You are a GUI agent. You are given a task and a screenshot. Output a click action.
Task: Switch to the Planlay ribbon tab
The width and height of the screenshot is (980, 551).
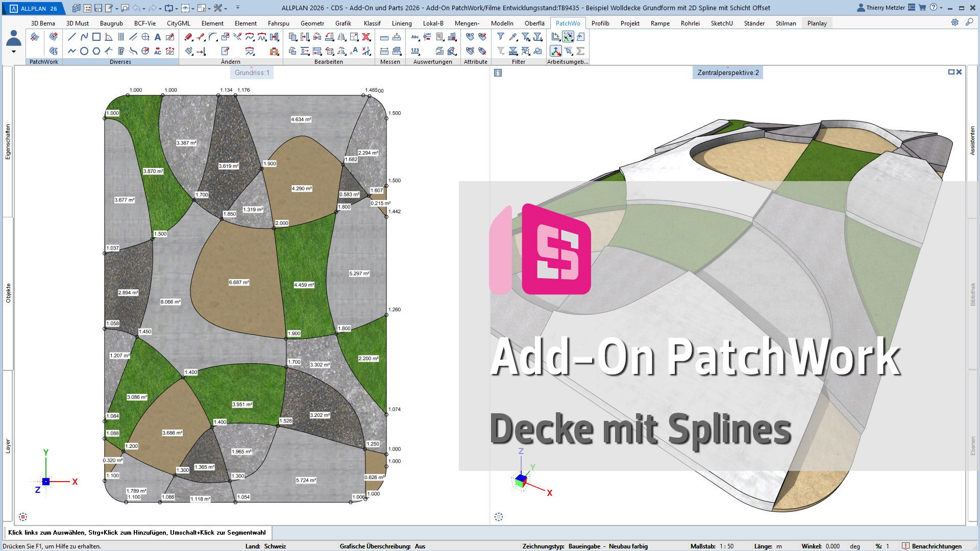(817, 23)
